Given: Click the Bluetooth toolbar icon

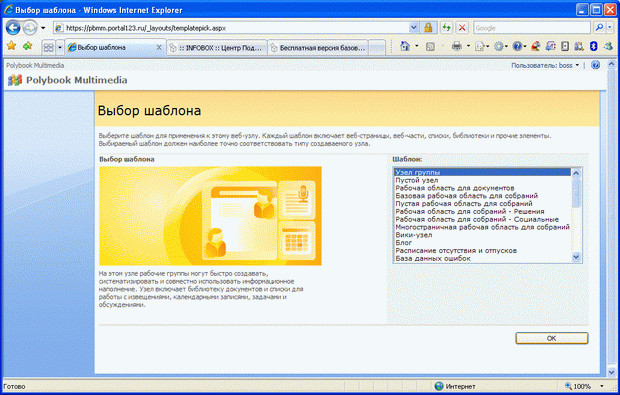Looking at the screenshot, I should pyautogui.click(x=593, y=47).
